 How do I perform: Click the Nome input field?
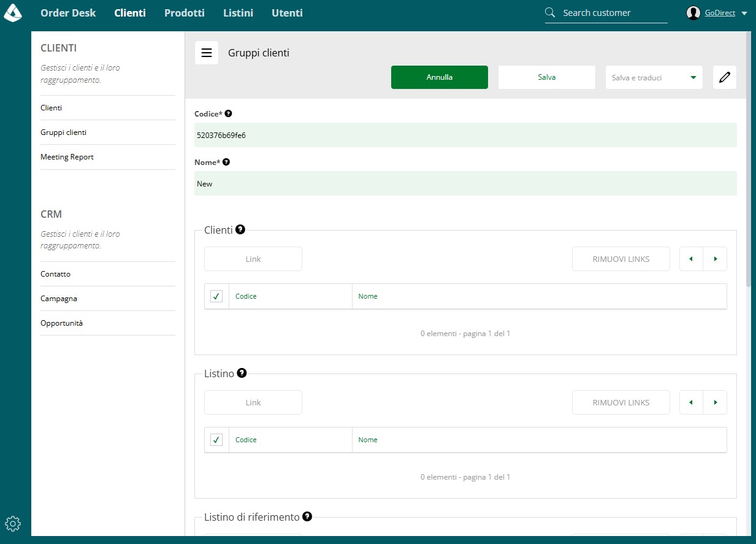click(465, 183)
